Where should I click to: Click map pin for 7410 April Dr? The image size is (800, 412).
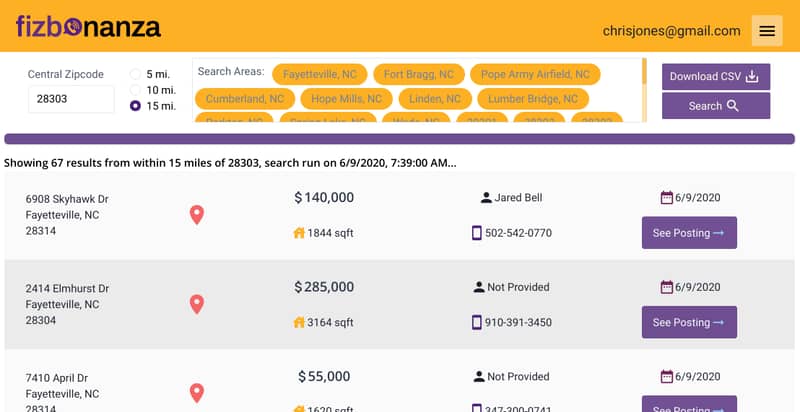[197, 393]
